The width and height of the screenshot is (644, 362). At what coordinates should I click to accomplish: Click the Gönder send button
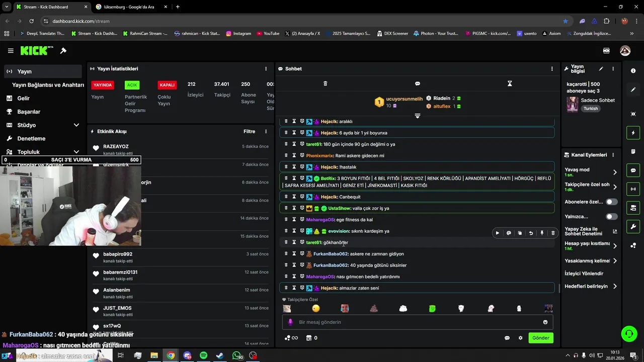[x=541, y=338]
